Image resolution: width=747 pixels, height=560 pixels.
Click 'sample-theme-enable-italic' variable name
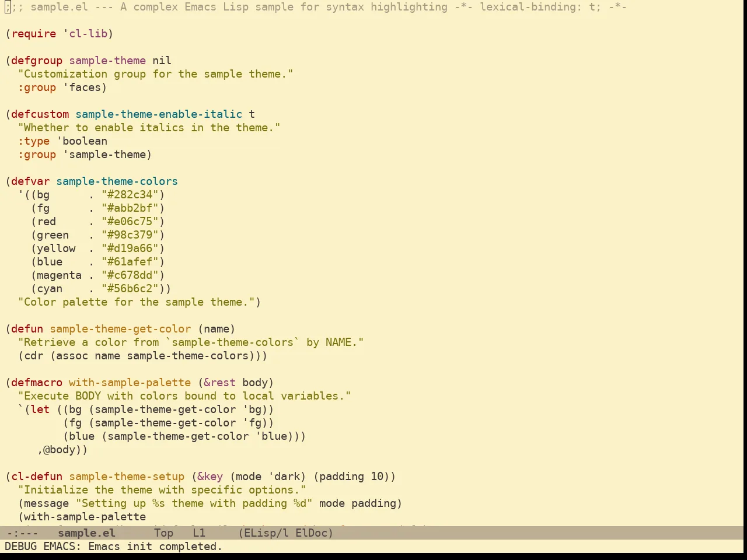point(159,114)
